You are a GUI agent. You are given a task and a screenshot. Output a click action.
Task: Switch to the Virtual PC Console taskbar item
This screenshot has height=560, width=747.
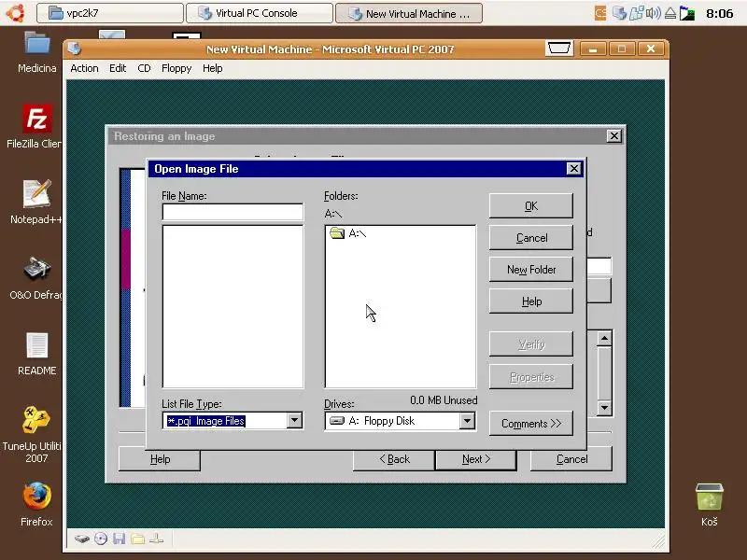click(260, 13)
